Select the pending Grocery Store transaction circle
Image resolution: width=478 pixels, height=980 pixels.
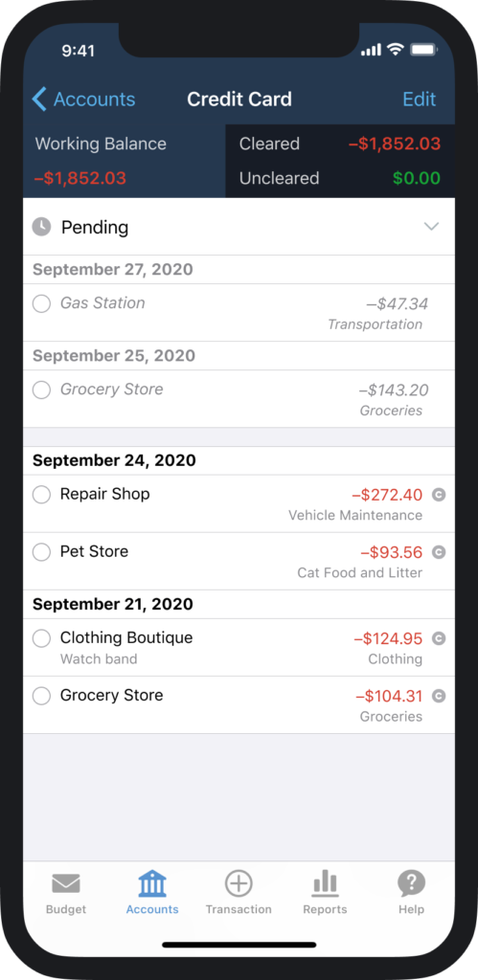41,390
